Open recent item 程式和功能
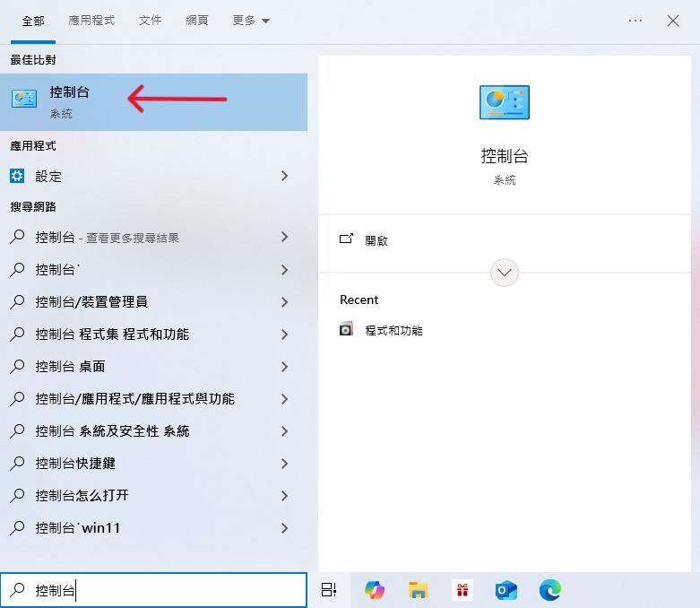The width and height of the screenshot is (700, 608). tap(393, 331)
